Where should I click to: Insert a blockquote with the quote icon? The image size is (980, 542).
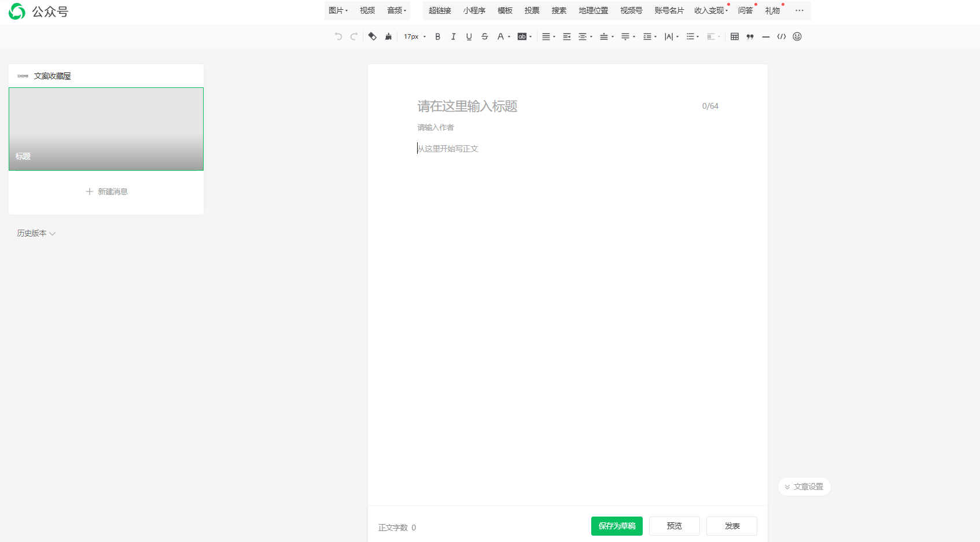[750, 36]
